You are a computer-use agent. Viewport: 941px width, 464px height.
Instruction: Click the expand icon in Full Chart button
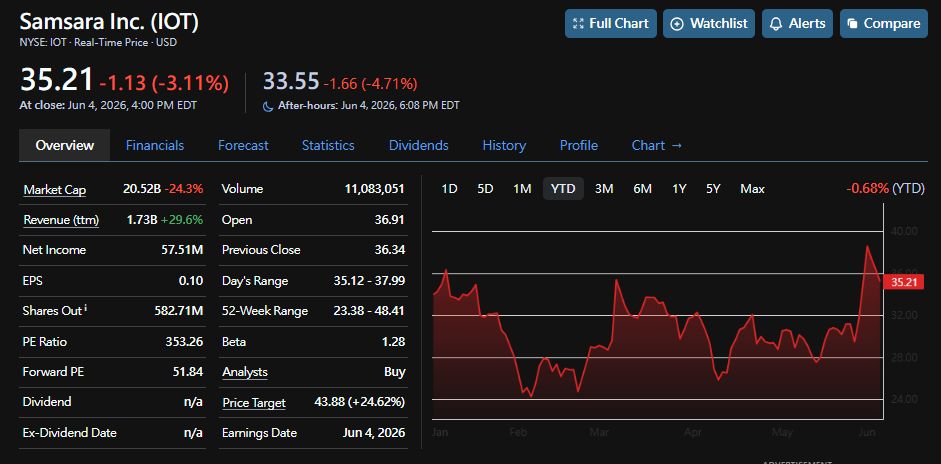point(579,24)
